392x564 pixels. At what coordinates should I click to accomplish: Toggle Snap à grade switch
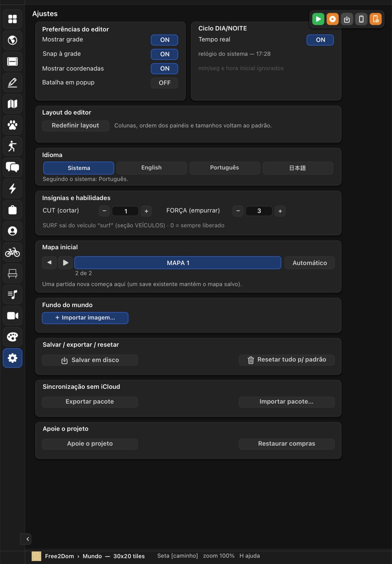[x=165, y=54]
